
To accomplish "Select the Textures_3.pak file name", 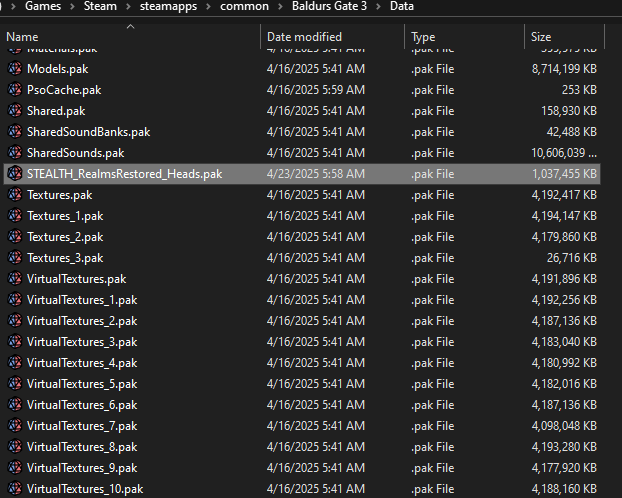I will [65, 258].
